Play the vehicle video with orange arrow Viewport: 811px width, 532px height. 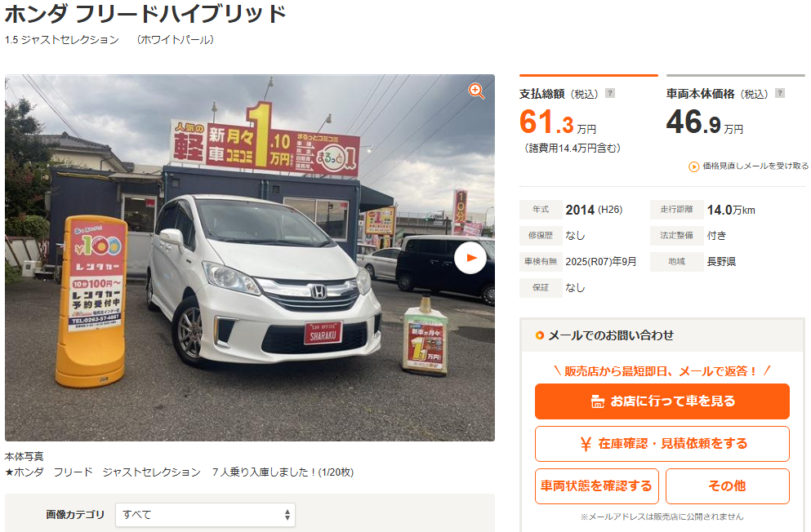[x=470, y=257]
